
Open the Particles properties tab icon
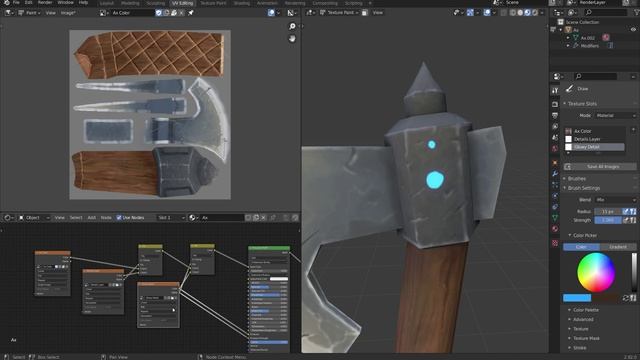pyautogui.click(x=555, y=185)
